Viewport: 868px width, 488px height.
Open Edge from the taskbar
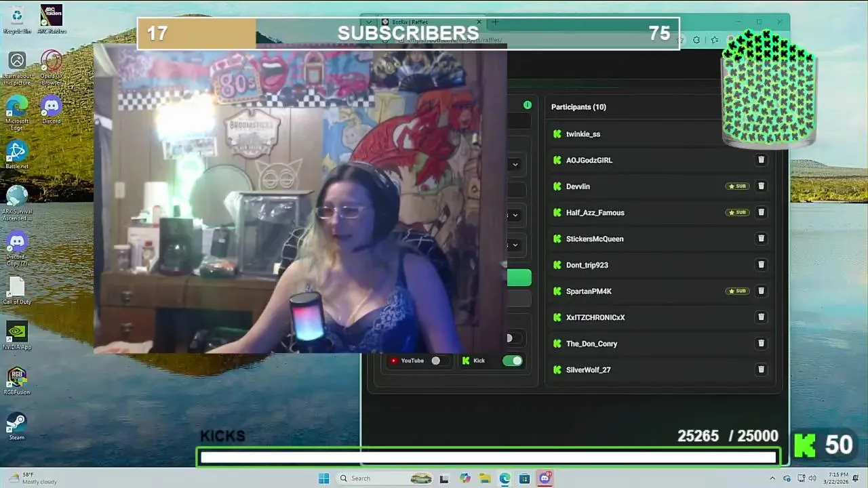[505, 479]
